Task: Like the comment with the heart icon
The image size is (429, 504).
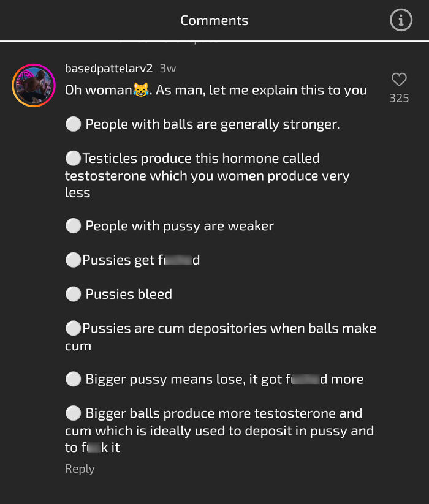Action: pos(399,80)
